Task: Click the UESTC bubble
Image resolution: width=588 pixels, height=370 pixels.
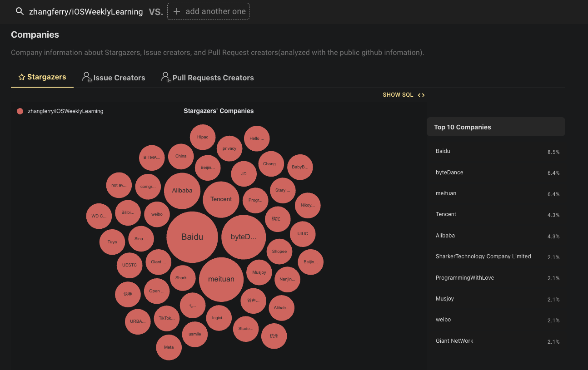Action: [130, 265]
